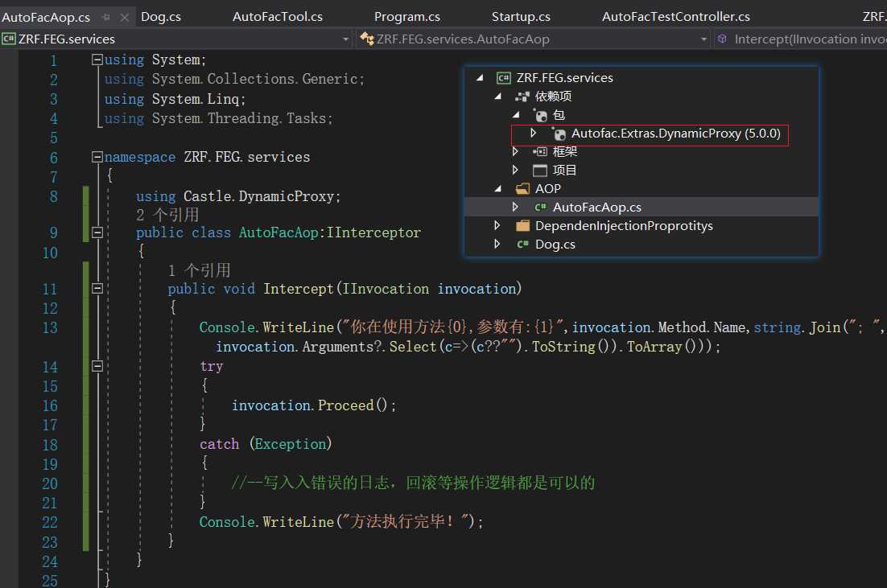The height and width of the screenshot is (588, 887).
Task: Select the Autofac.Extras.DynamicProxy (5.0.0) entry
Action: coord(675,134)
